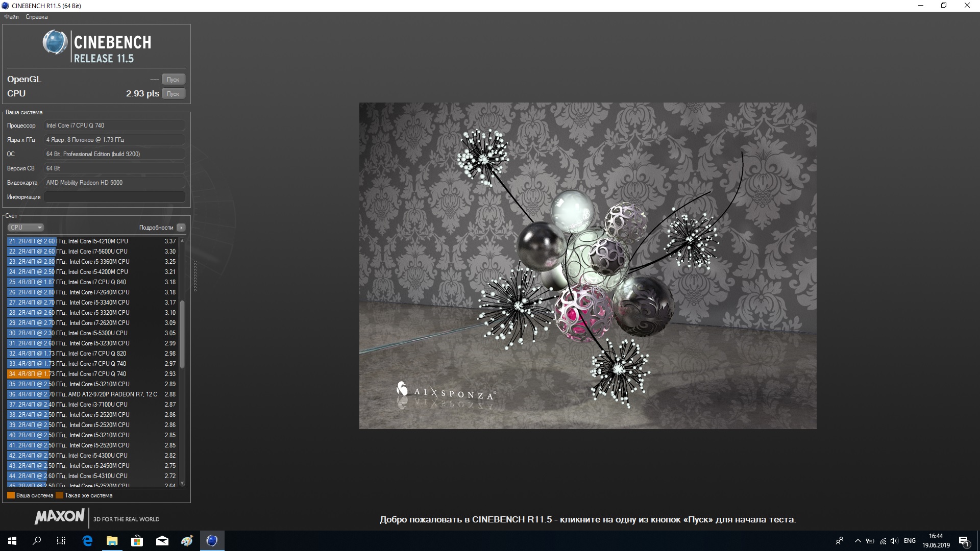Open the People tray icon
This screenshot has width=980, height=551.
point(840,541)
